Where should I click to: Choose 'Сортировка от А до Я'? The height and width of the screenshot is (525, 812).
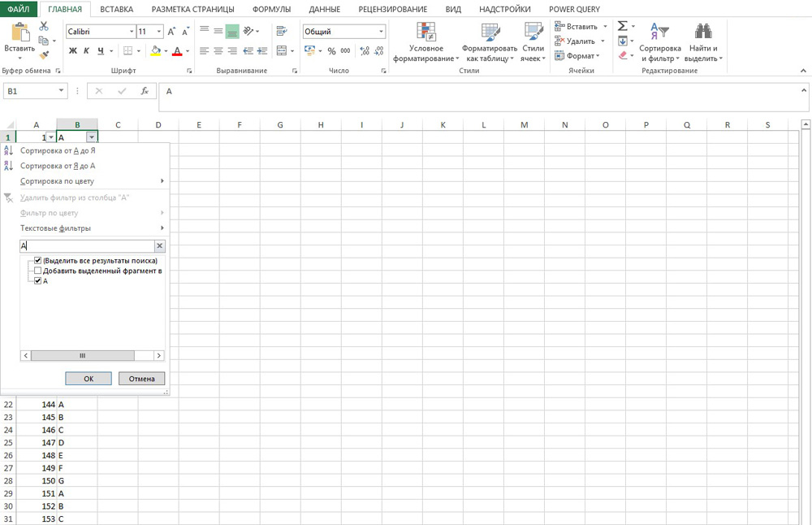(x=58, y=150)
